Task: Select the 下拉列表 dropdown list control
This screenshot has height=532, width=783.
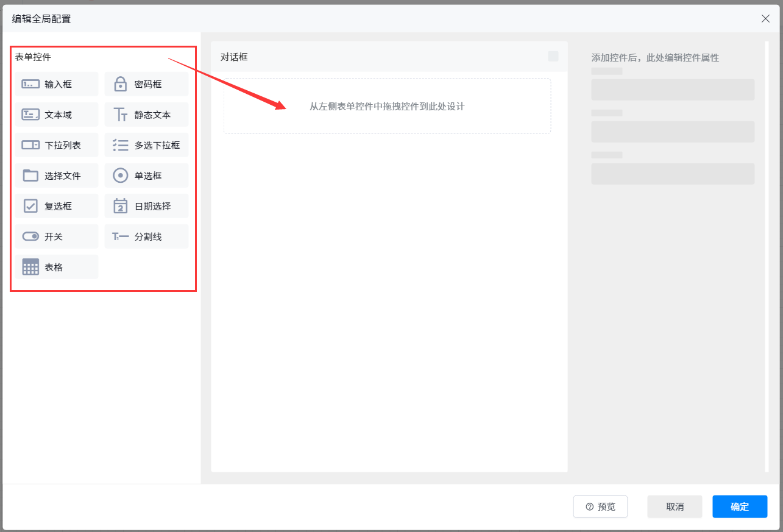Action: pos(57,145)
